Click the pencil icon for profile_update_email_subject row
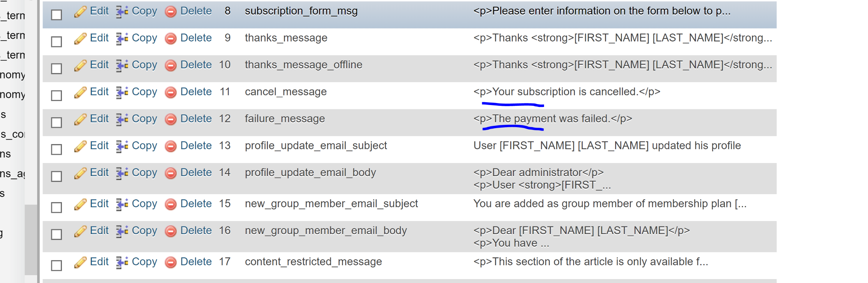The width and height of the screenshot is (868, 283). click(80, 146)
